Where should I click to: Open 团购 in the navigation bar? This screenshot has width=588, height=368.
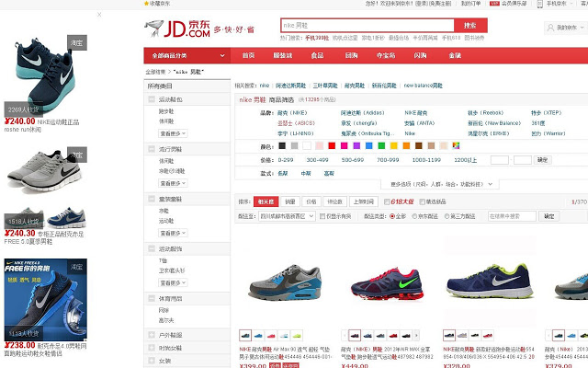coord(351,55)
